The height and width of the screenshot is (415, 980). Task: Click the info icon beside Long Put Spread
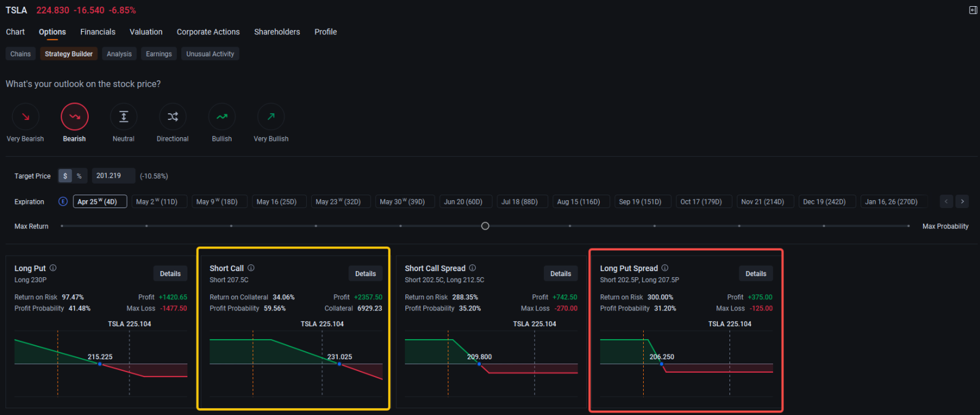[x=665, y=268]
